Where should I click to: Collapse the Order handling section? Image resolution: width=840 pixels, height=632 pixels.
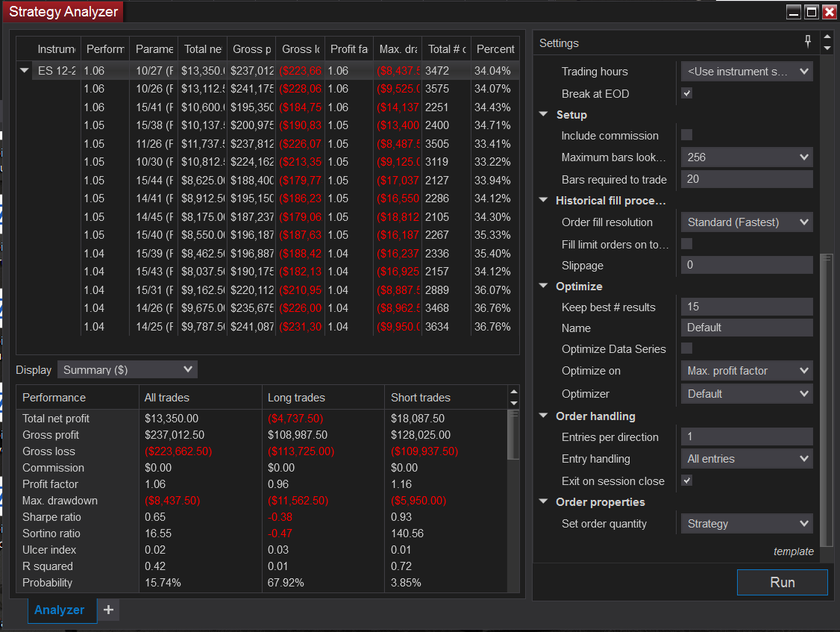(543, 416)
